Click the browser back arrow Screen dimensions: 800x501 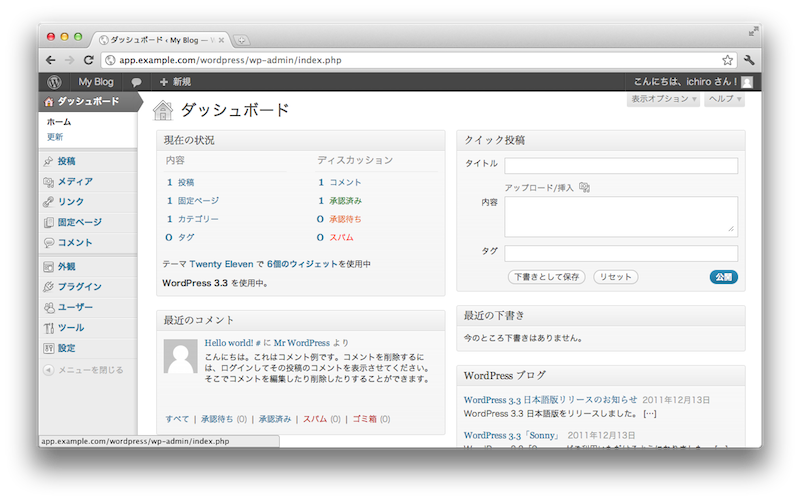51,60
